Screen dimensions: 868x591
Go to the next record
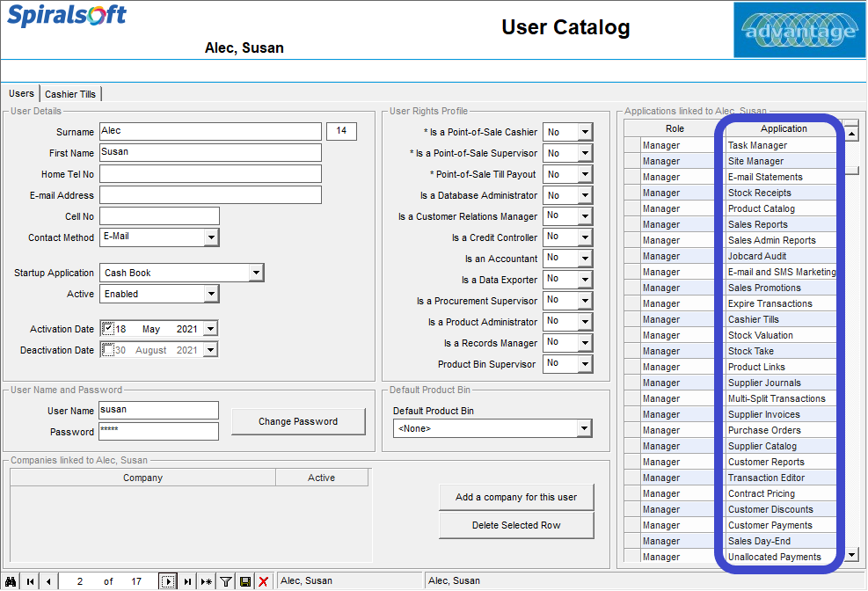tap(168, 581)
